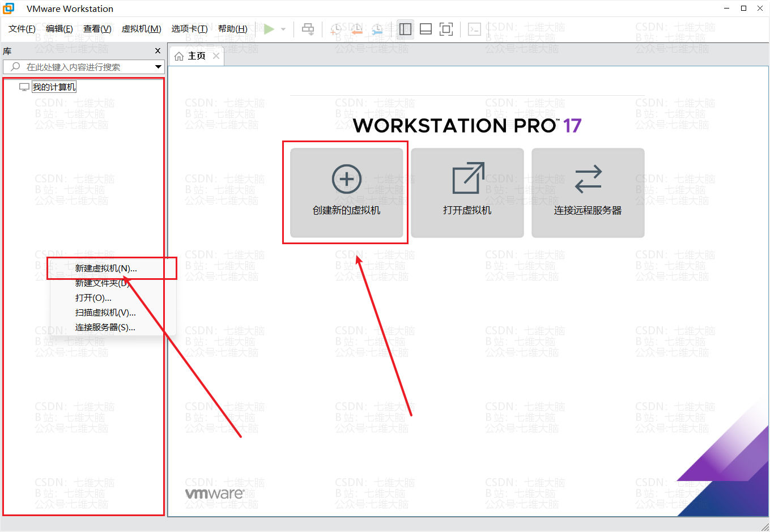Viewport: 770px width, 532px height.
Task: Click the library search input field
Action: click(83, 67)
